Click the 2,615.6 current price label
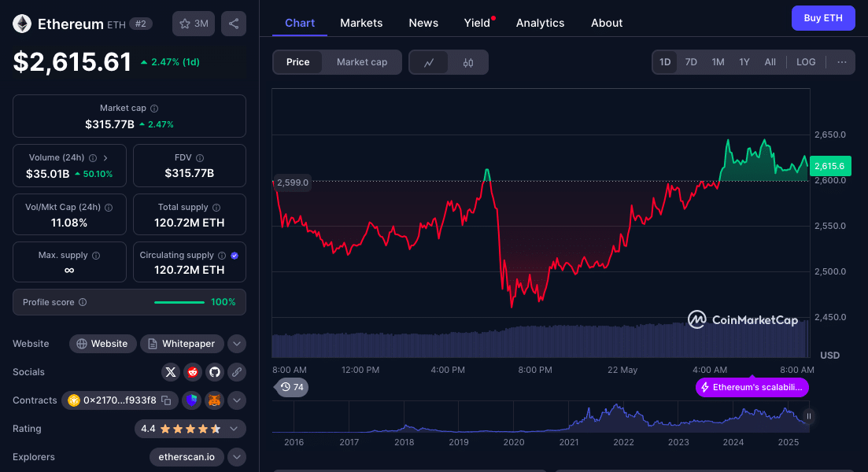 tap(829, 166)
